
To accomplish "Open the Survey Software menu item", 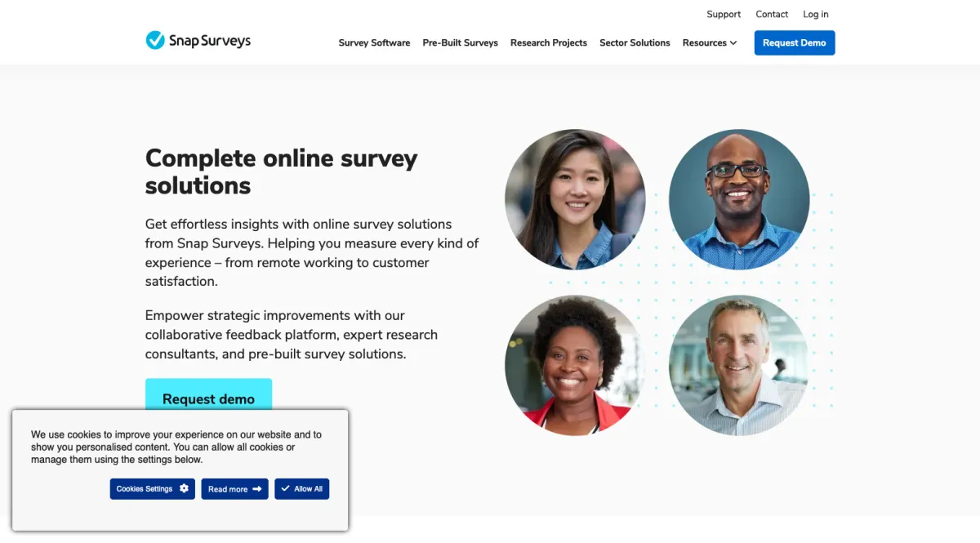I will [x=374, y=42].
